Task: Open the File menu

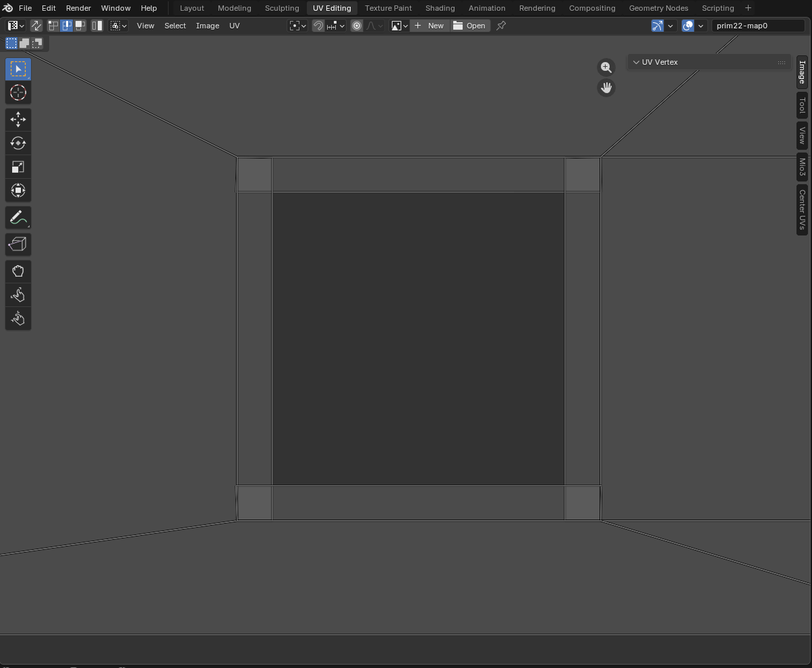Action: pos(25,8)
